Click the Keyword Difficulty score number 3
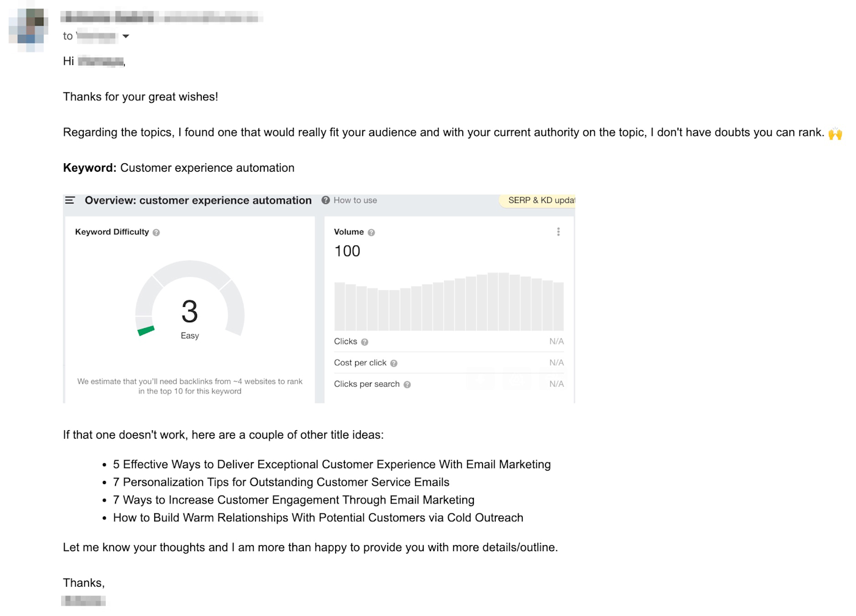 (190, 312)
